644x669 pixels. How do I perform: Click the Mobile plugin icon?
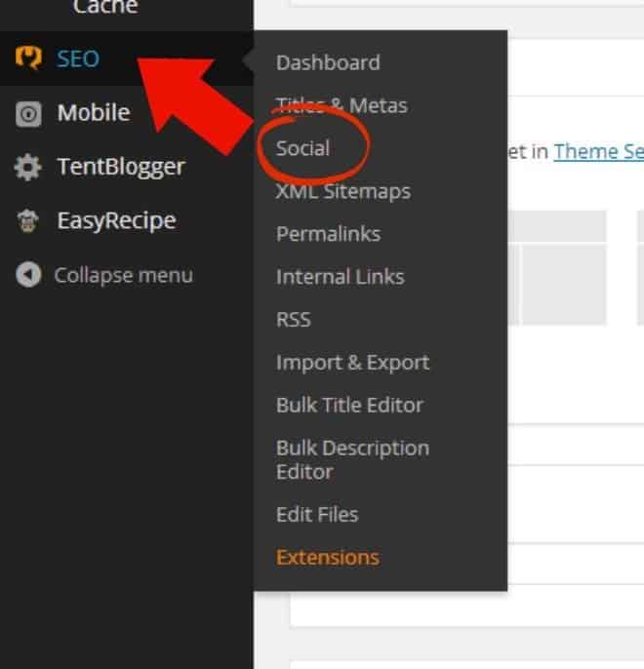pyautogui.click(x=28, y=114)
